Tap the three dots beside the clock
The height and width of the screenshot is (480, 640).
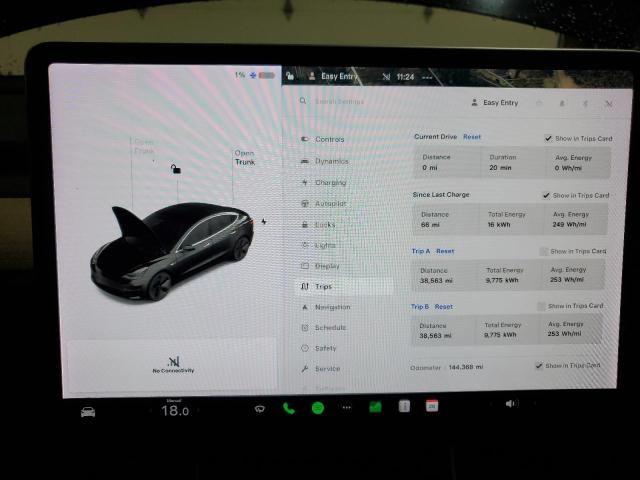pos(427,77)
